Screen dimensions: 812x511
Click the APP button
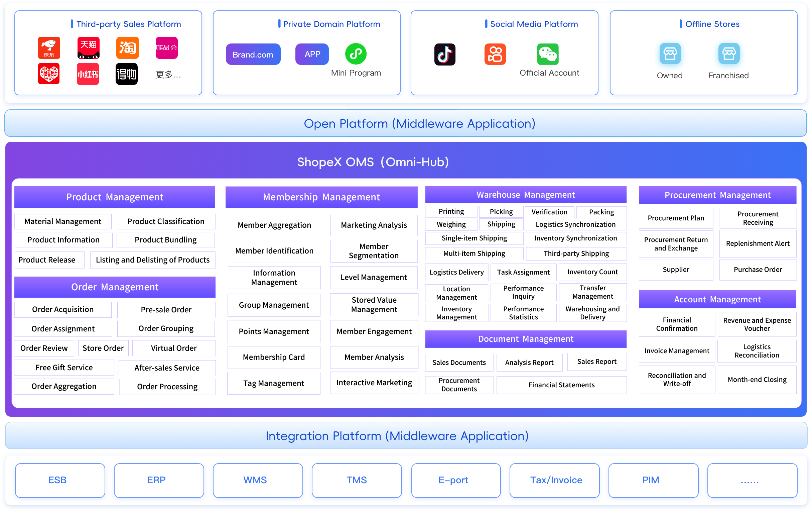click(x=311, y=54)
